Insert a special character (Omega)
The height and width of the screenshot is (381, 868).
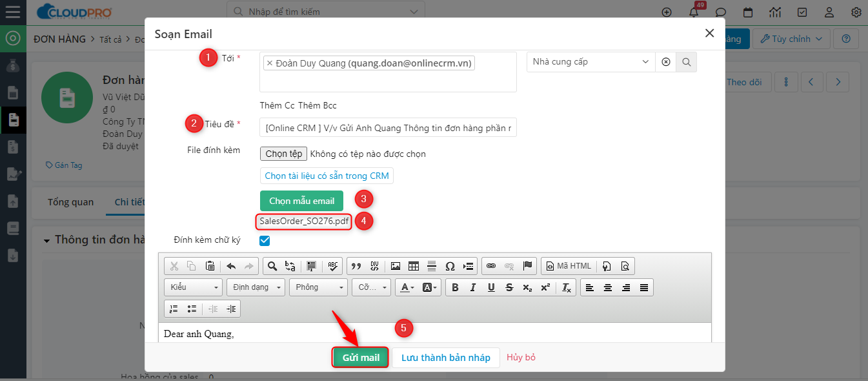click(450, 266)
